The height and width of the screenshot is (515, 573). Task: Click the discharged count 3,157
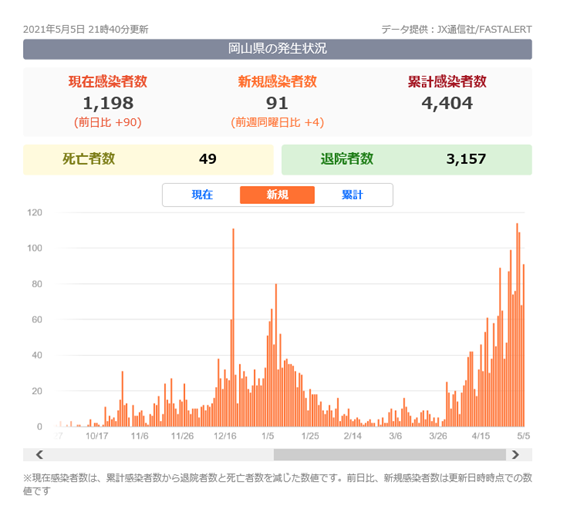[x=466, y=159]
